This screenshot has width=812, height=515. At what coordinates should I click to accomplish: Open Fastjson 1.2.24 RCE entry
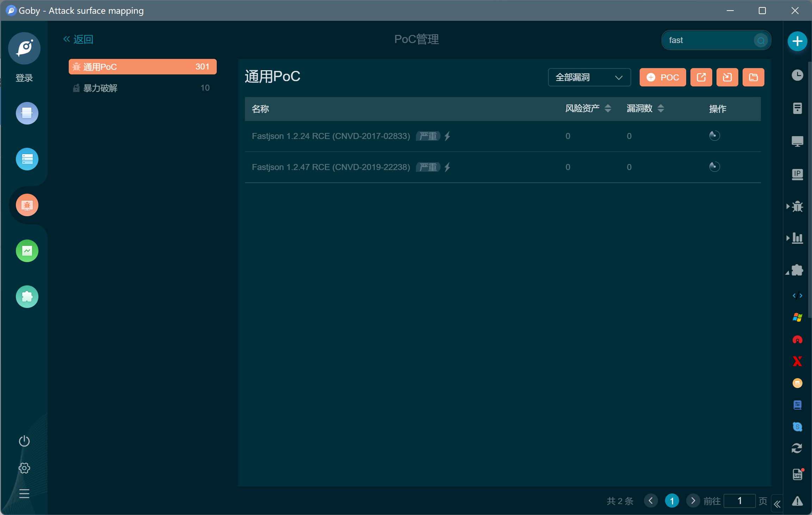coord(331,136)
